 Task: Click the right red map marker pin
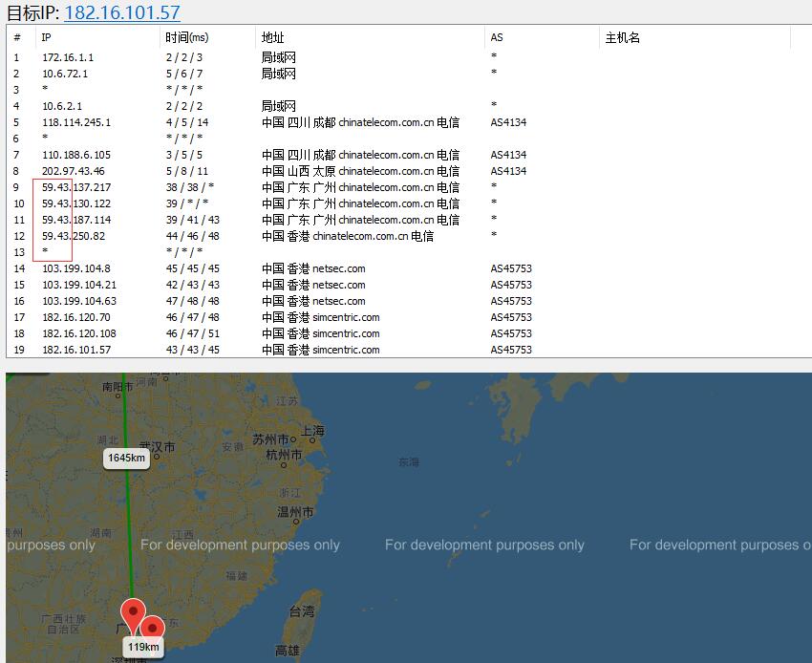152,628
